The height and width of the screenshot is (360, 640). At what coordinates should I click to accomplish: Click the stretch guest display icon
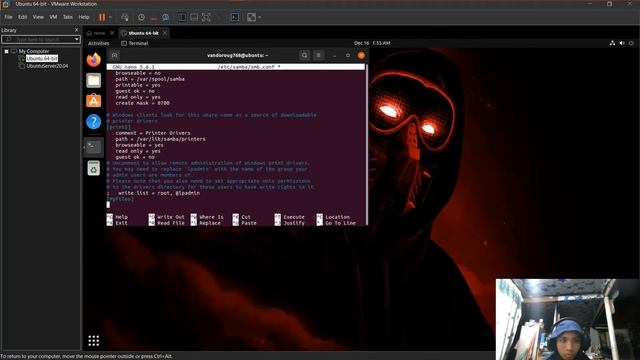click(x=251, y=17)
